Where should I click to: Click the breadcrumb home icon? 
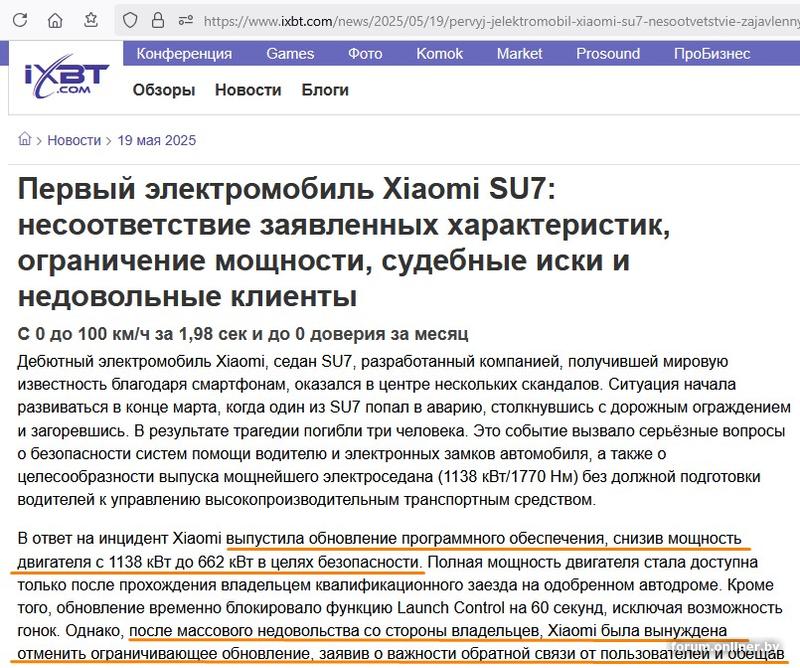coord(25,140)
